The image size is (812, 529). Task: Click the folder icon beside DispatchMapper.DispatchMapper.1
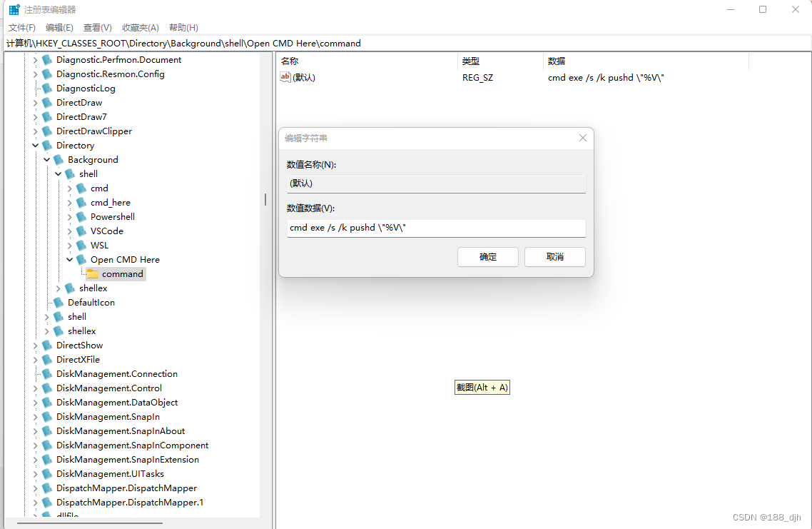point(47,502)
